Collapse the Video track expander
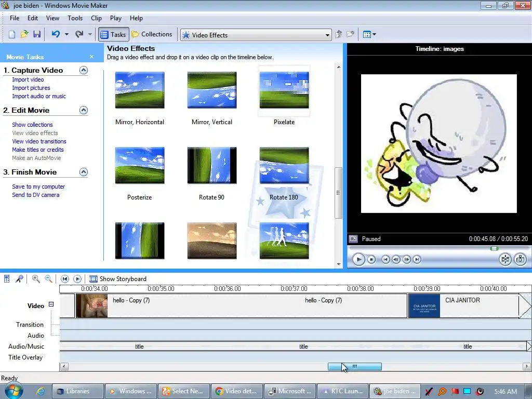Image resolution: width=532 pixels, height=399 pixels. coord(51,304)
